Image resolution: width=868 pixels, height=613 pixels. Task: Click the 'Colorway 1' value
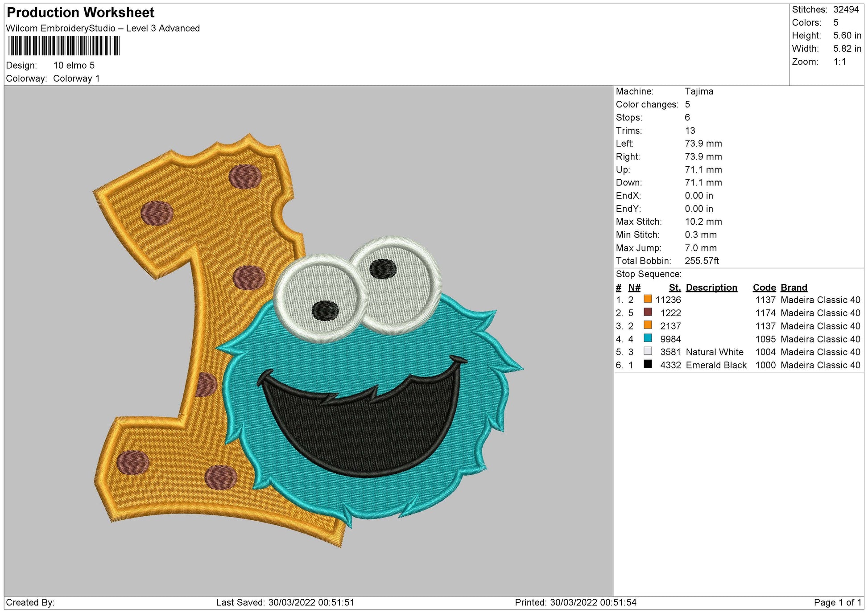tap(76, 78)
